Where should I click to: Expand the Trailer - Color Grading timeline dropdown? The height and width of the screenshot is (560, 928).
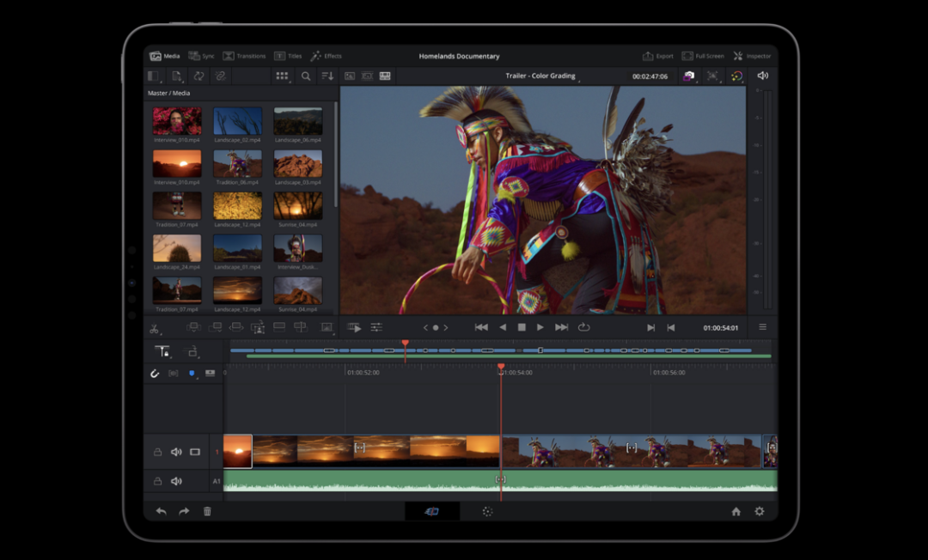541,76
